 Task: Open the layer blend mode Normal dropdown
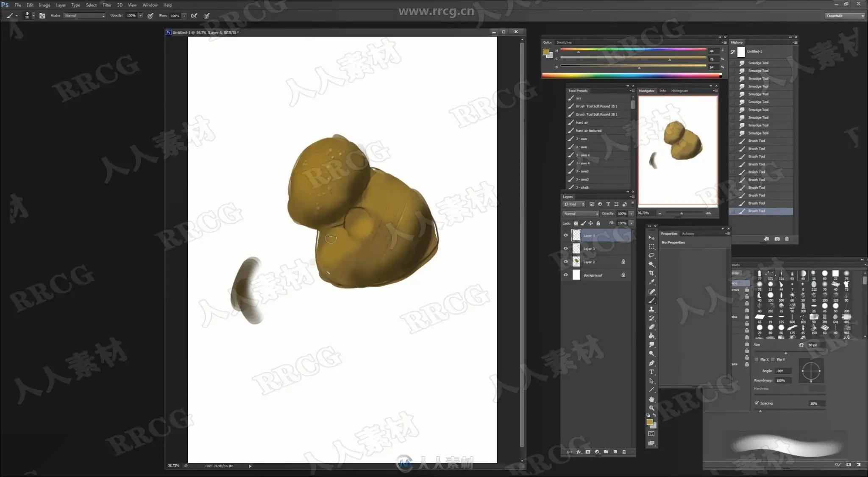click(x=580, y=214)
